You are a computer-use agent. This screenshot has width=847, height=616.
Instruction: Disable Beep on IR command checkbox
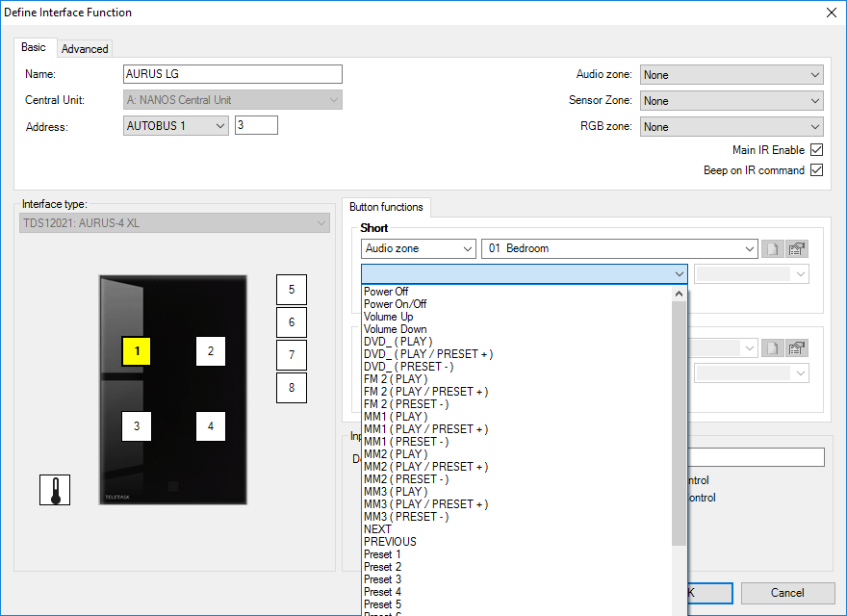click(x=816, y=170)
